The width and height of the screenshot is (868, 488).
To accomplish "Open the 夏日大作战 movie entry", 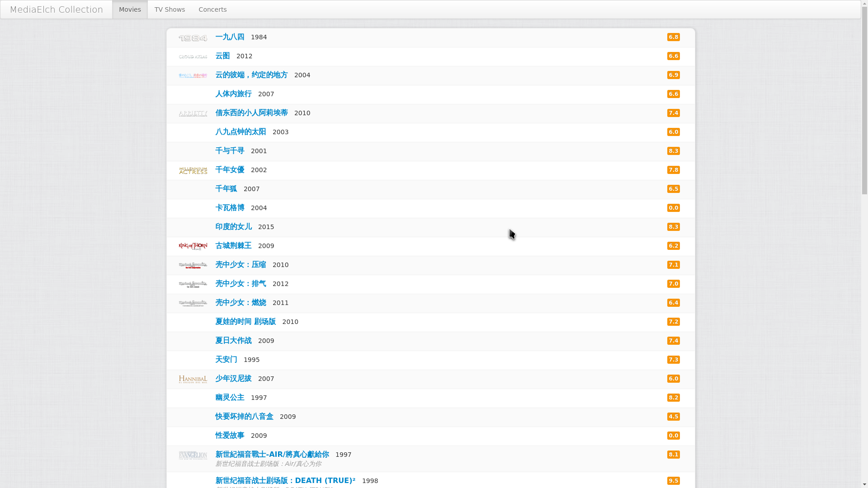I will pyautogui.click(x=233, y=340).
